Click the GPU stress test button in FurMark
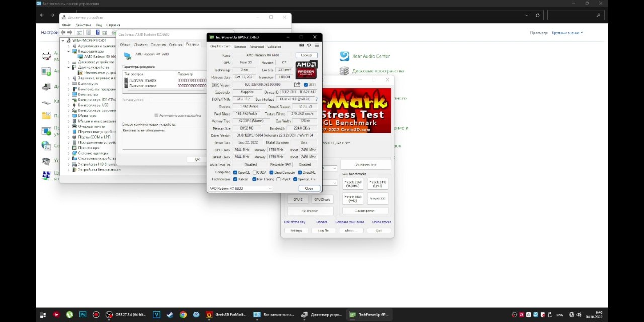Screen dimensions: 644x322 (x=366, y=165)
